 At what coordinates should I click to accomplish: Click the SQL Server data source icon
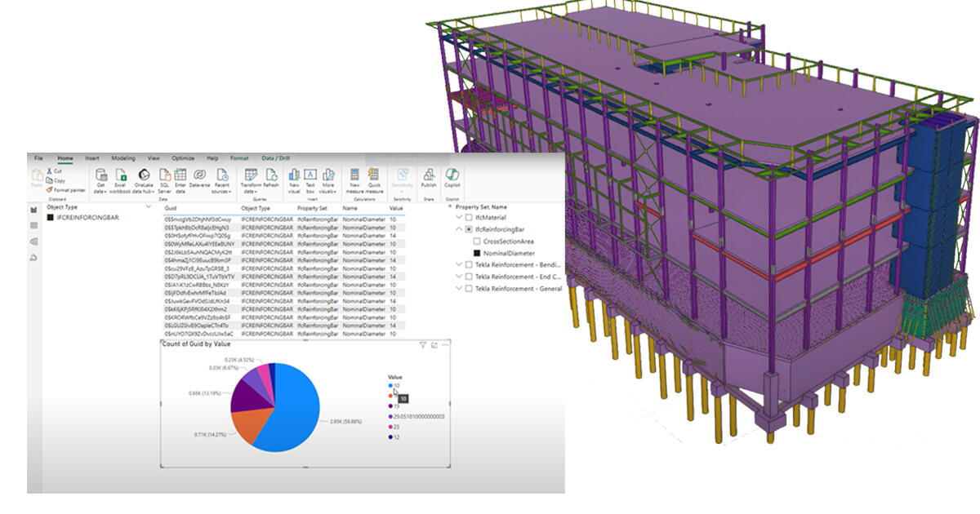165,175
